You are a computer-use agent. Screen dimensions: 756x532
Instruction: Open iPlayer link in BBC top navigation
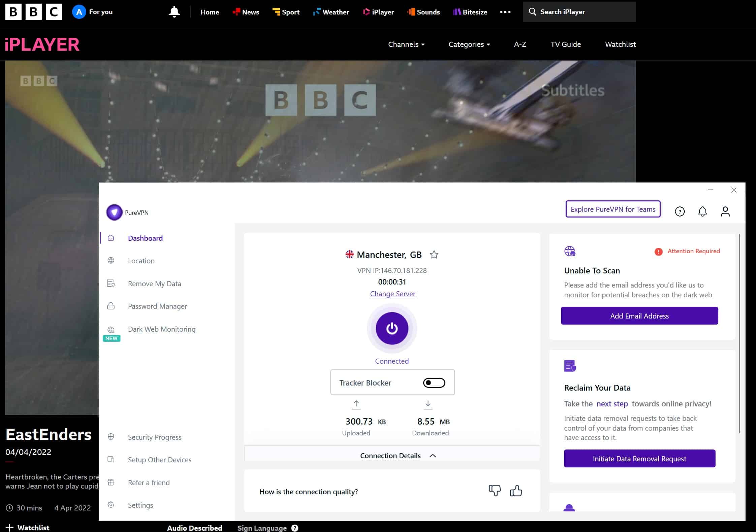(x=379, y=12)
